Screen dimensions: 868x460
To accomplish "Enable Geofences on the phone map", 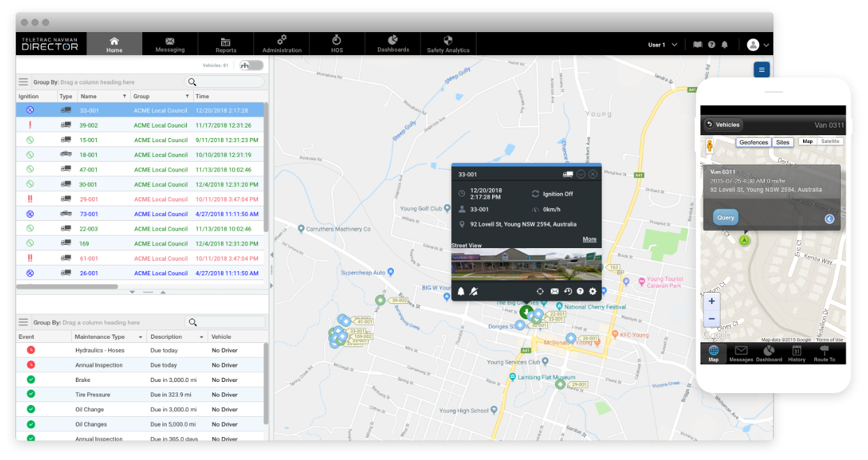I will (754, 142).
